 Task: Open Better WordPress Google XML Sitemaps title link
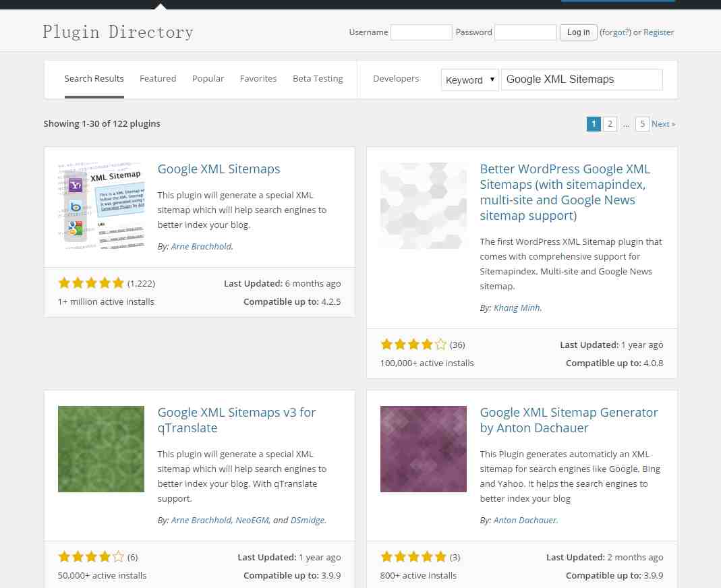point(565,192)
